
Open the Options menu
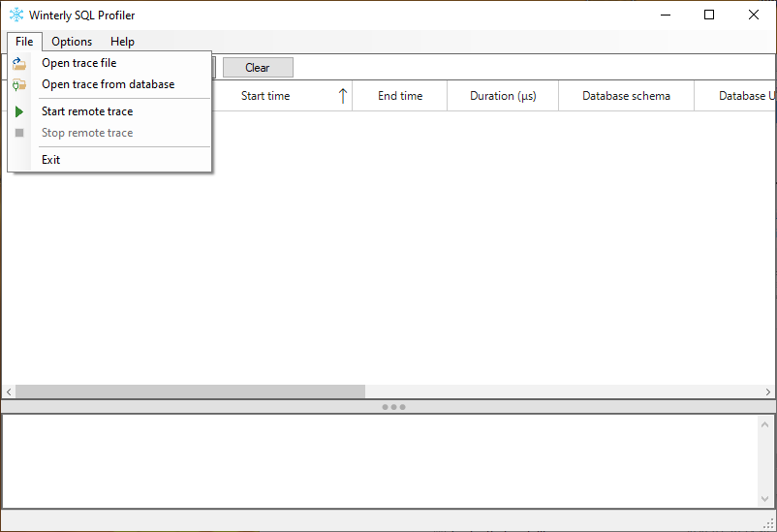click(x=72, y=42)
